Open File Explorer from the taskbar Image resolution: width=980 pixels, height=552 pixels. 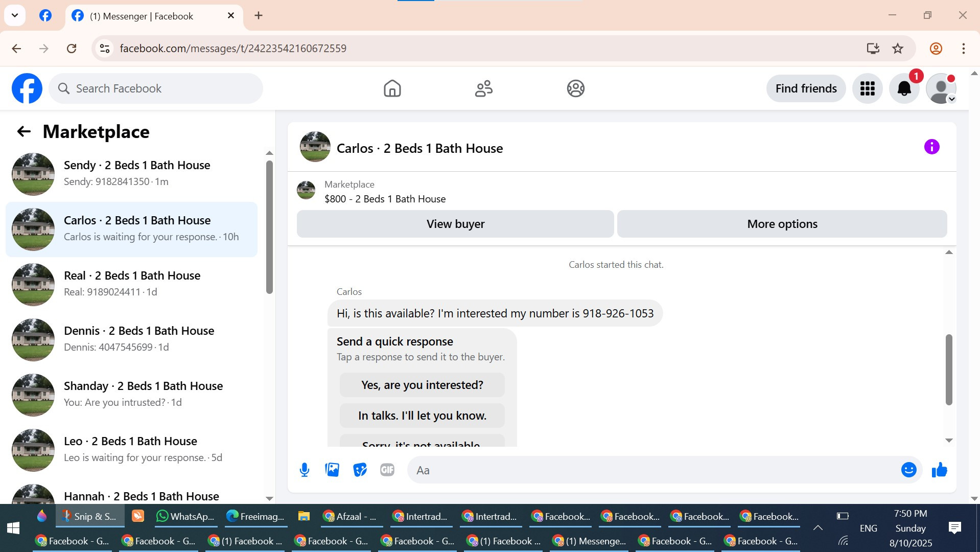tap(304, 516)
